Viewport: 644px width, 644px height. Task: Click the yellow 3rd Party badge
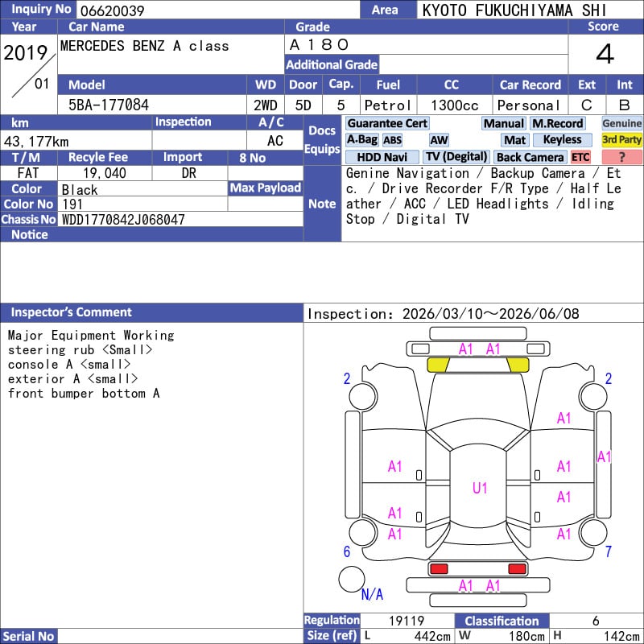pyautogui.click(x=621, y=140)
